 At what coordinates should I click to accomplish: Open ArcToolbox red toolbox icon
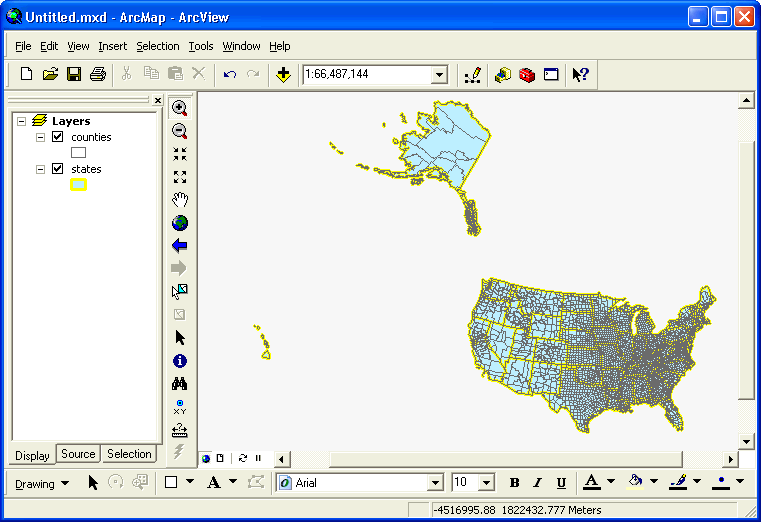(527, 74)
